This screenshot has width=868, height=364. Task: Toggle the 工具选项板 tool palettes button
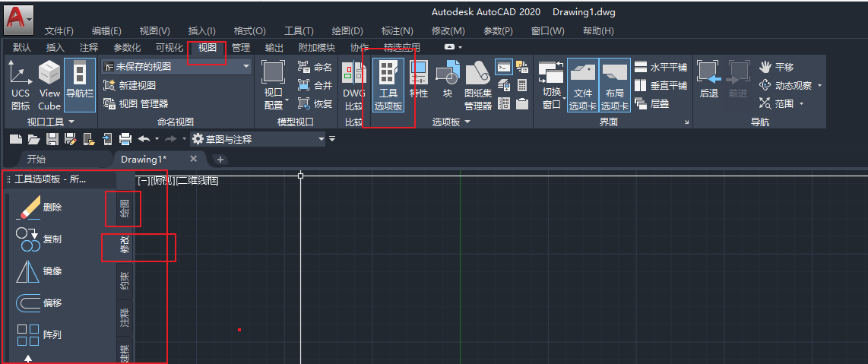(x=388, y=85)
